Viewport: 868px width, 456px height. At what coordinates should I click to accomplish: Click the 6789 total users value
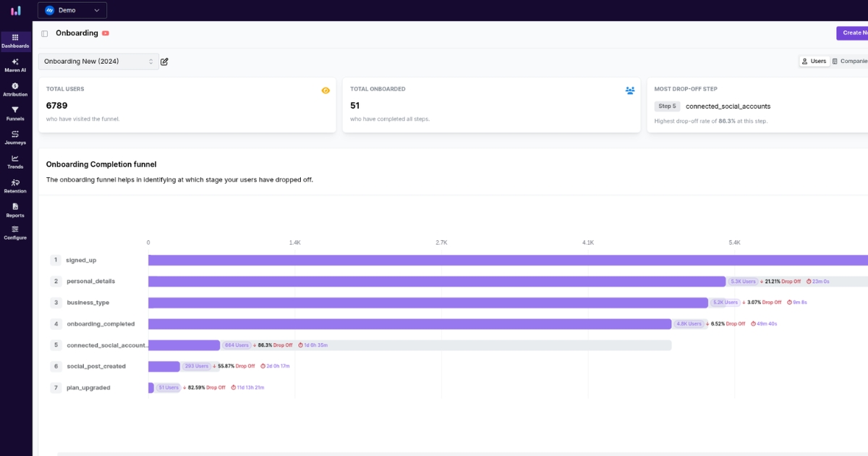coord(57,106)
